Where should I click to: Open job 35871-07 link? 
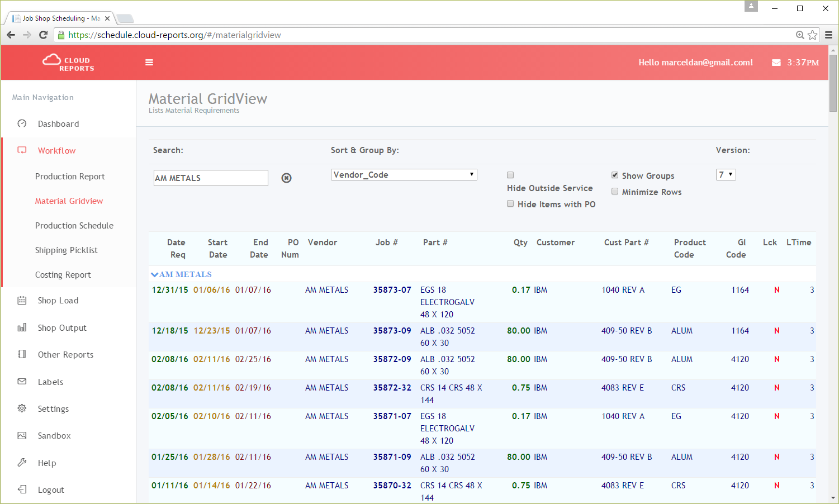point(392,416)
